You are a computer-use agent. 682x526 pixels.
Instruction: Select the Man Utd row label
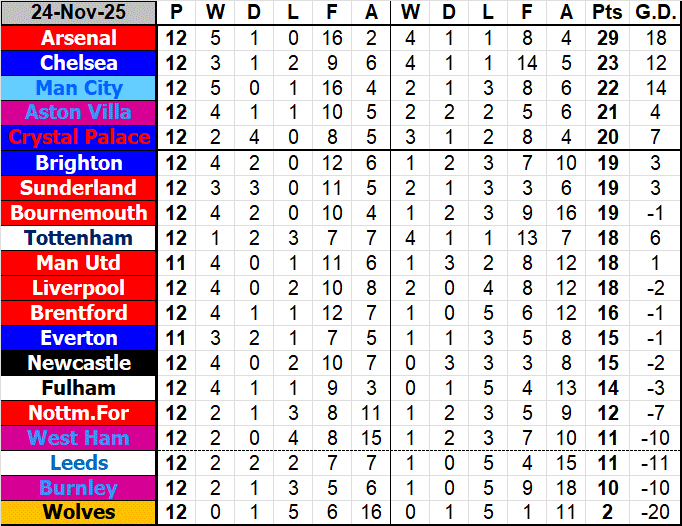(x=79, y=263)
